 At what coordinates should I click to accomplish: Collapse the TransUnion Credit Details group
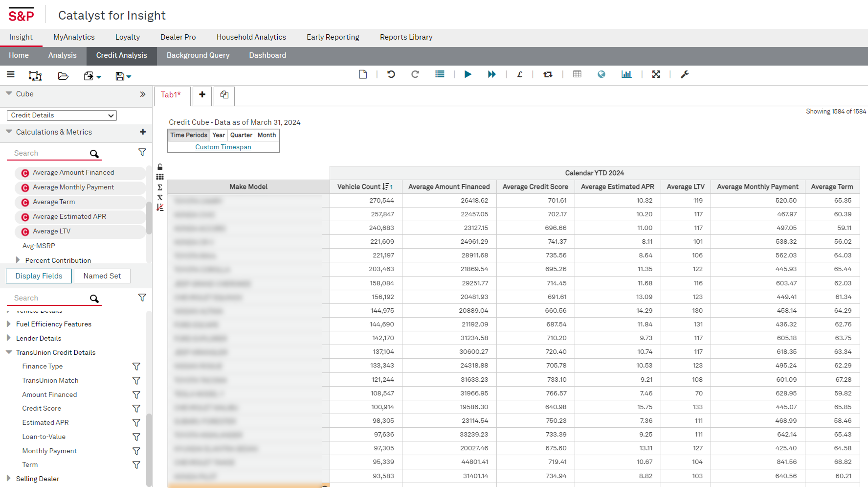tap(9, 352)
